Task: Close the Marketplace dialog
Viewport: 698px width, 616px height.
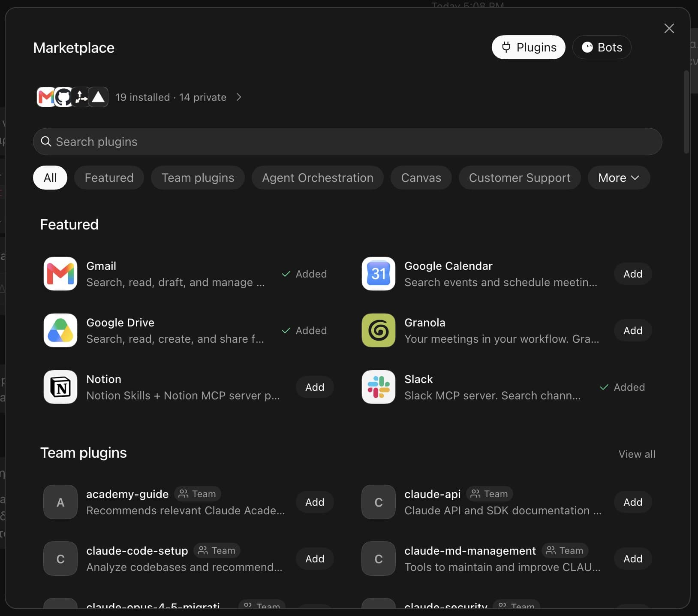Action: pyautogui.click(x=669, y=28)
